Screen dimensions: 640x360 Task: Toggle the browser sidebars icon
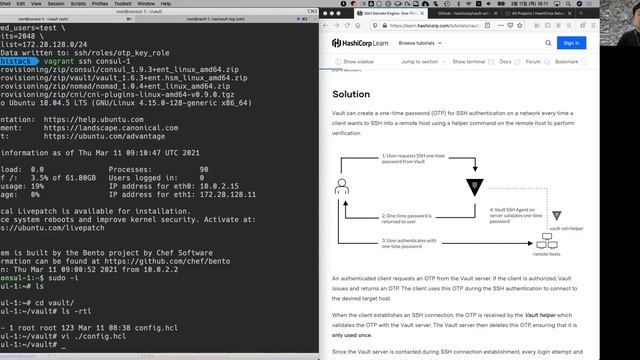(548, 25)
